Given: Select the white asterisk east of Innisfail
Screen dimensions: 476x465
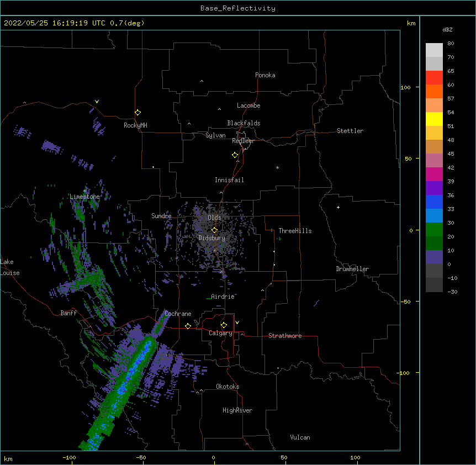Looking at the screenshot, I should pyautogui.click(x=277, y=167).
